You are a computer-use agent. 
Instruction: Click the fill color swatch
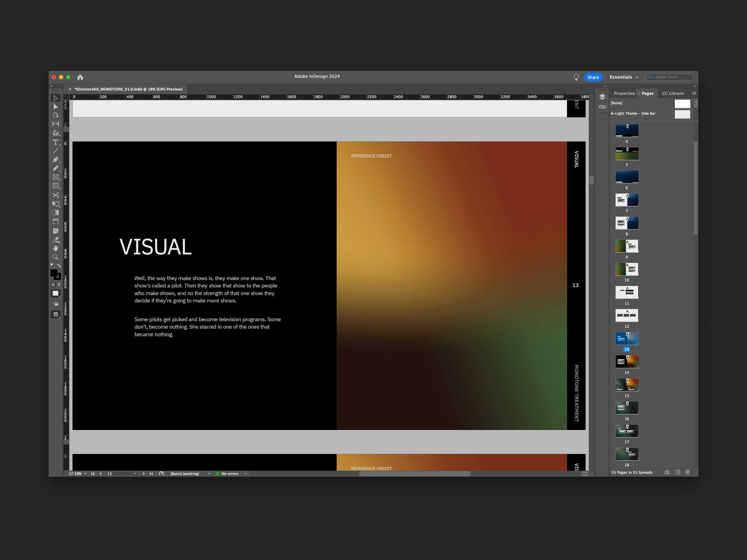[x=54, y=273]
